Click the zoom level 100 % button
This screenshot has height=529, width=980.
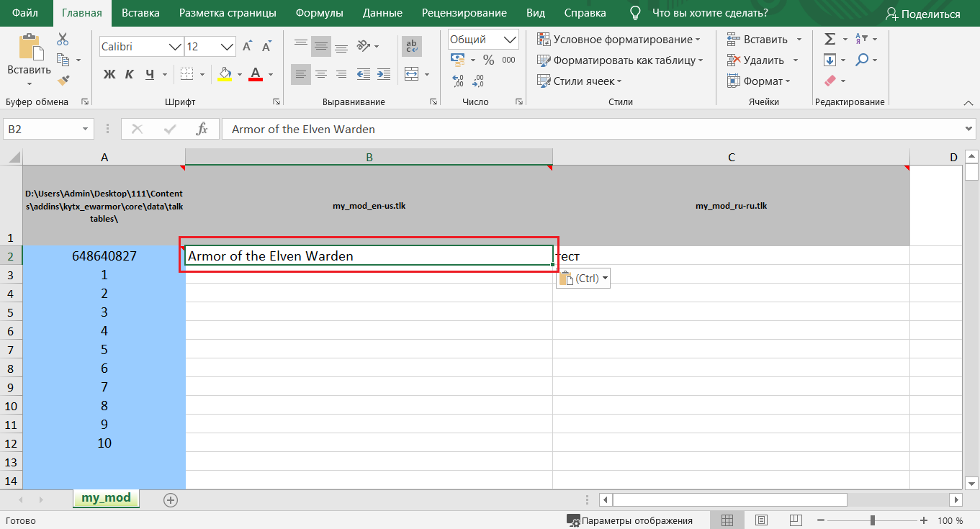[x=950, y=520]
